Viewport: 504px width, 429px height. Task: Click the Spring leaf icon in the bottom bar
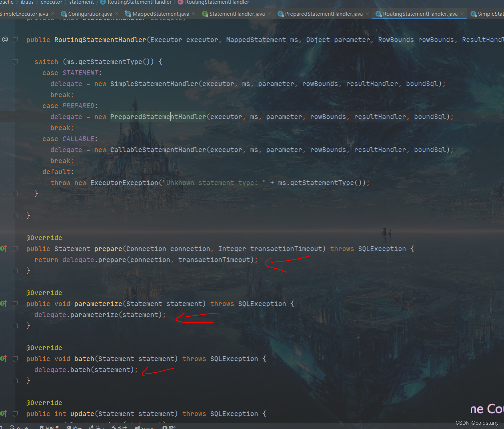137,427
